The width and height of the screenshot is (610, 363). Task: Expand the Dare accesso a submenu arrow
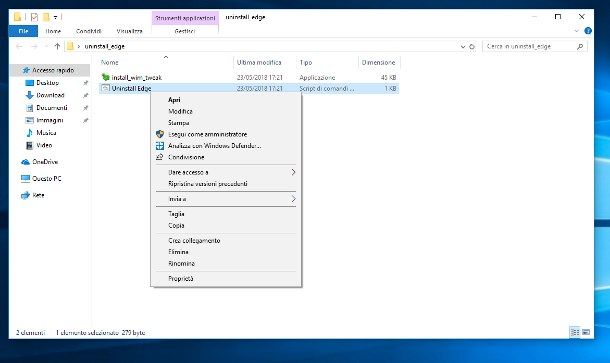tap(293, 172)
